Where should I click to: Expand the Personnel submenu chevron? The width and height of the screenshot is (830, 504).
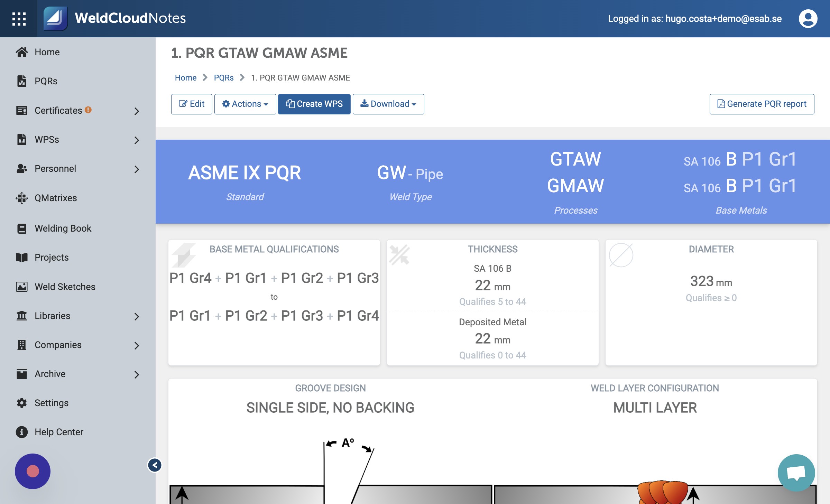click(137, 169)
